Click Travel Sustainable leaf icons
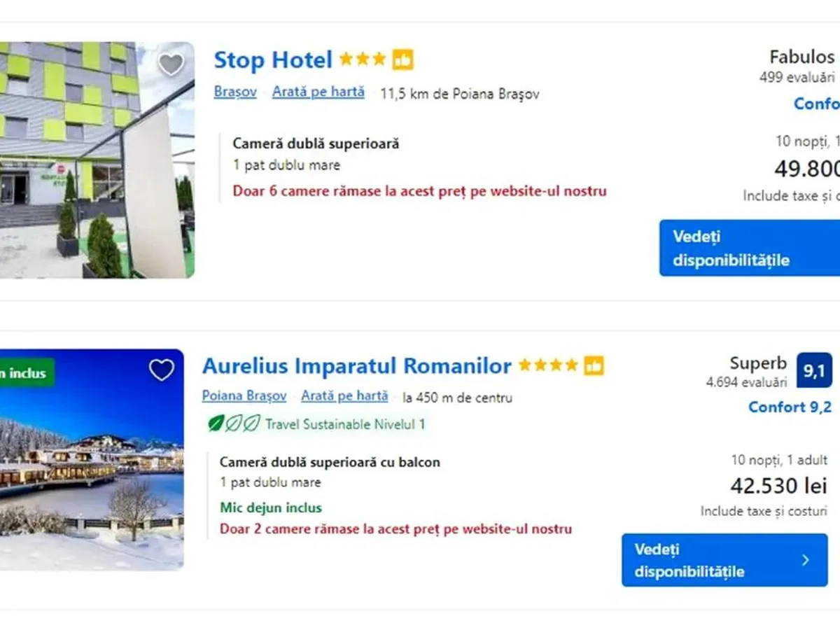The height and width of the screenshot is (630, 840). tap(234, 423)
